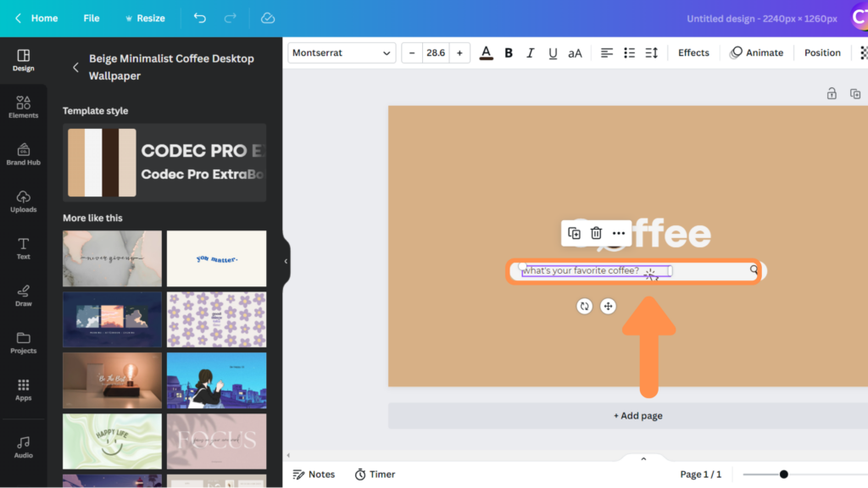Undo the last action

pyautogui.click(x=200, y=19)
